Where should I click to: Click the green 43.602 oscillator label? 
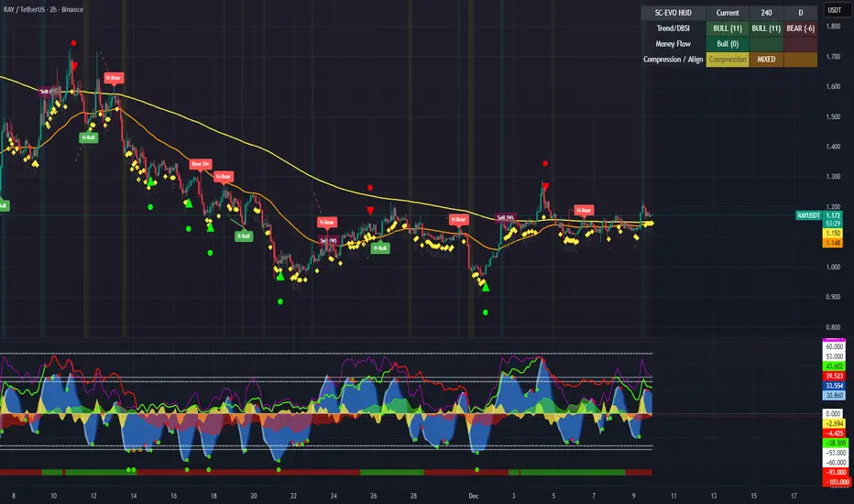[x=834, y=367]
